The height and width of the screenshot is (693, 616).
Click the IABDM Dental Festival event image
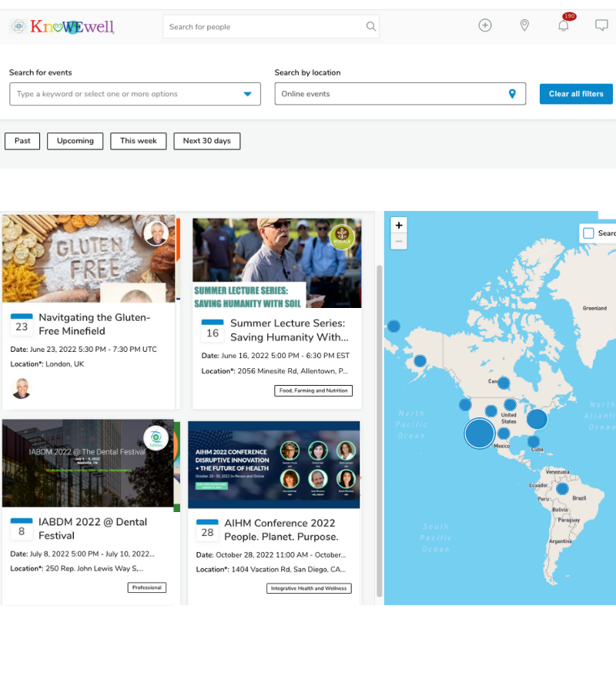click(88, 464)
